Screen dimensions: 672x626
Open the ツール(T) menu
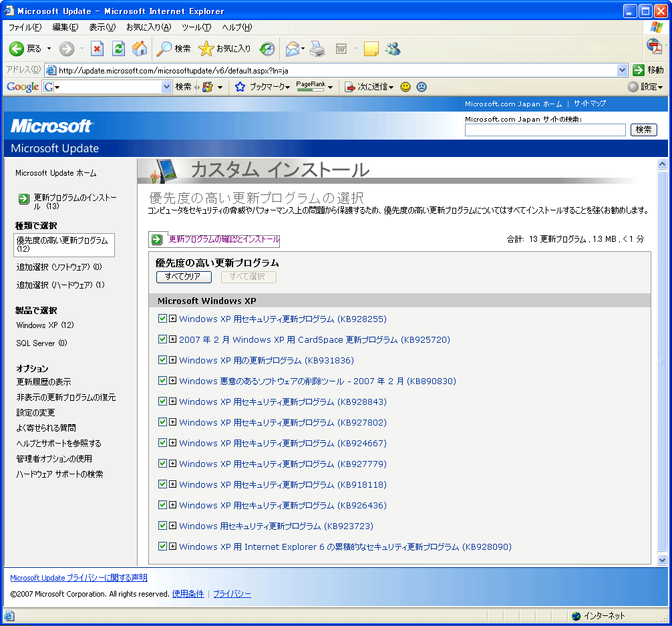click(196, 27)
